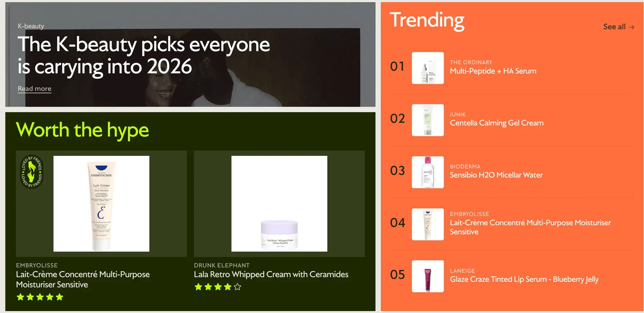Select Laneige lip serum thumbnail
Screen dimensions: 644x313
click(428, 276)
